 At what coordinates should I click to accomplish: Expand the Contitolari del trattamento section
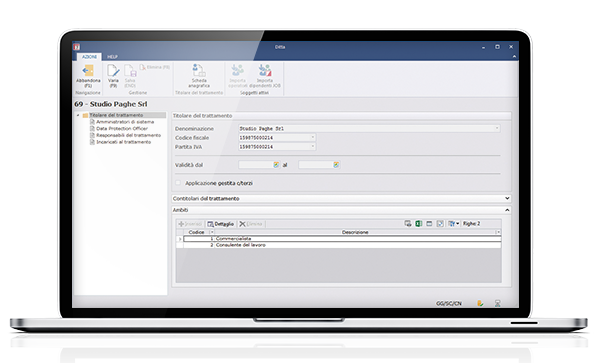pos(507,198)
